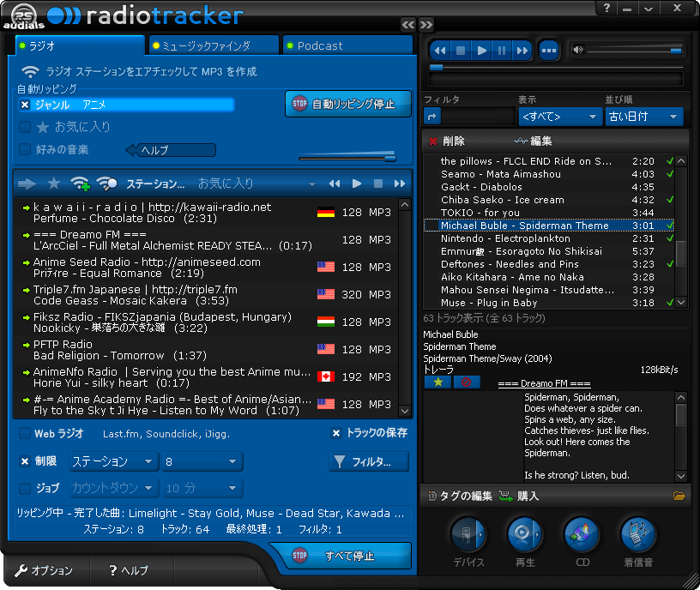Pause the player playback

pos(502,51)
